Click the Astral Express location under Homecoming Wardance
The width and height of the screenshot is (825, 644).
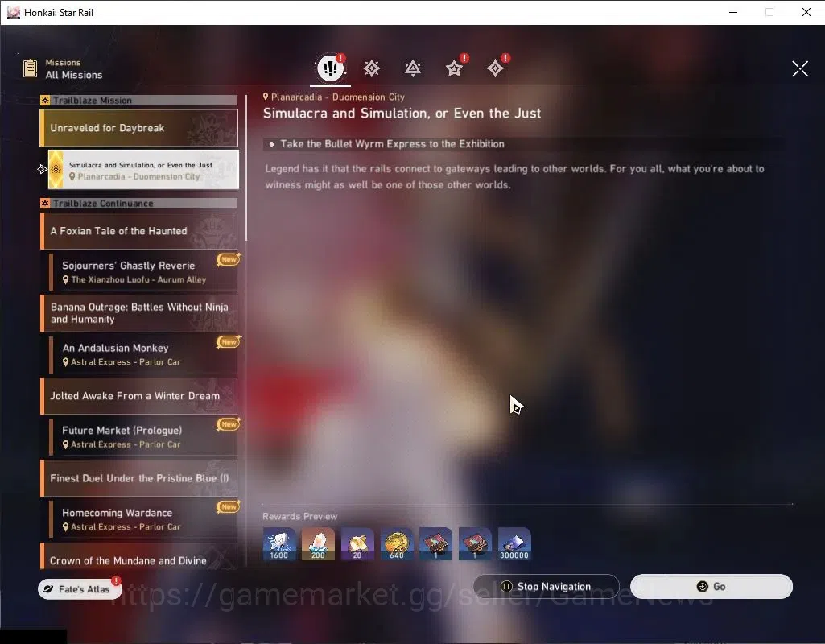click(x=126, y=526)
